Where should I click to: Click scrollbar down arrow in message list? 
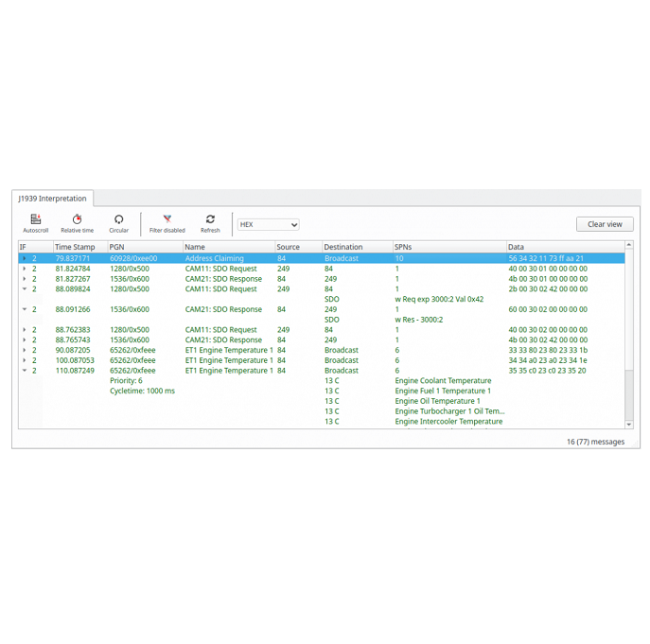click(629, 425)
